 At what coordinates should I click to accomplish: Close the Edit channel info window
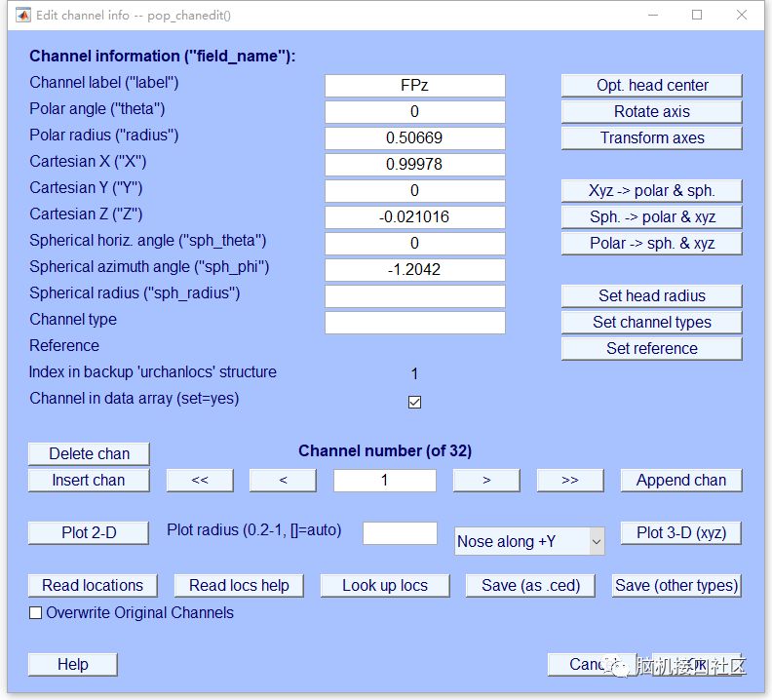(742, 16)
